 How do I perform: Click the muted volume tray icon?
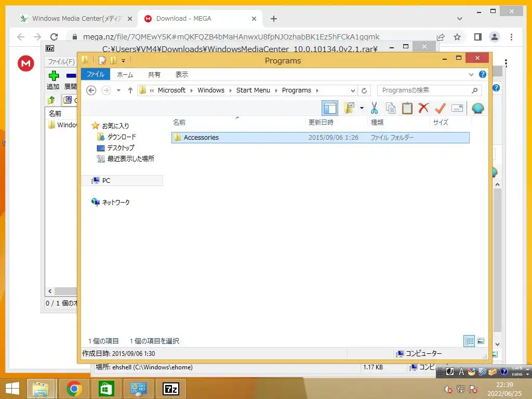448,389
